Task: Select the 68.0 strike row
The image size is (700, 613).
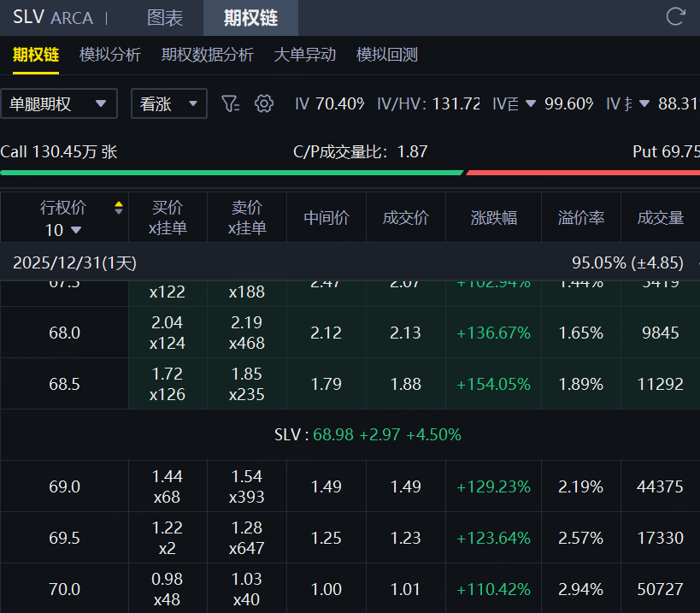Action: tap(350, 333)
